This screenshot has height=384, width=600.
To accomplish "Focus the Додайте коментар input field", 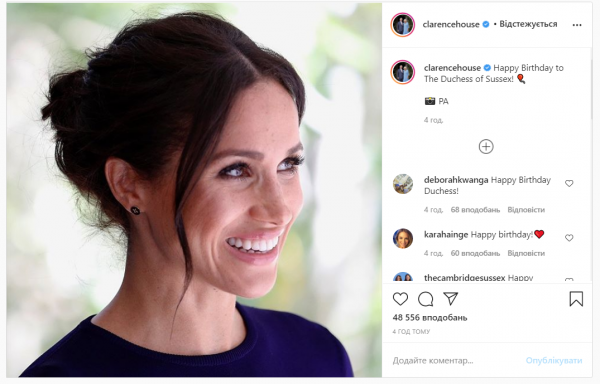I will pyautogui.click(x=455, y=360).
